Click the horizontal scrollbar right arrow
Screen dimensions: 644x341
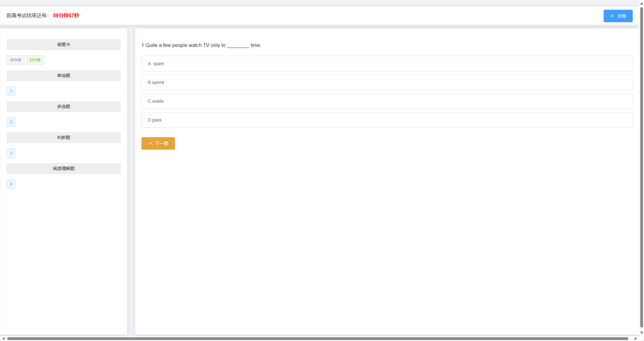pos(636,338)
